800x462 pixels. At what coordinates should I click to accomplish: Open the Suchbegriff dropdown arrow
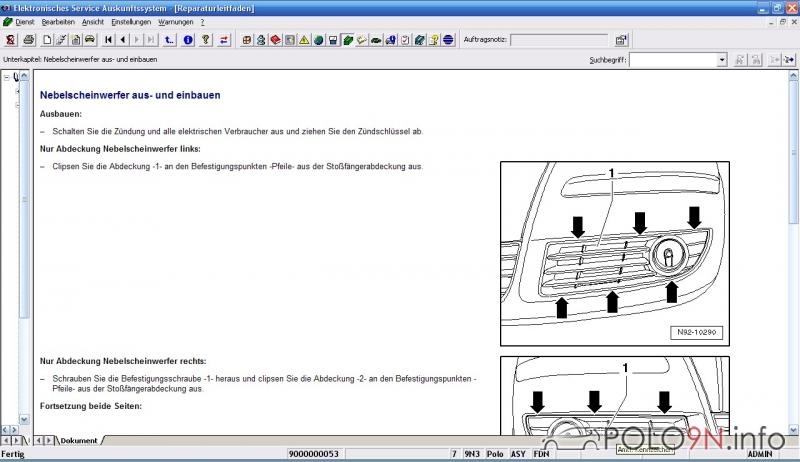[722, 60]
